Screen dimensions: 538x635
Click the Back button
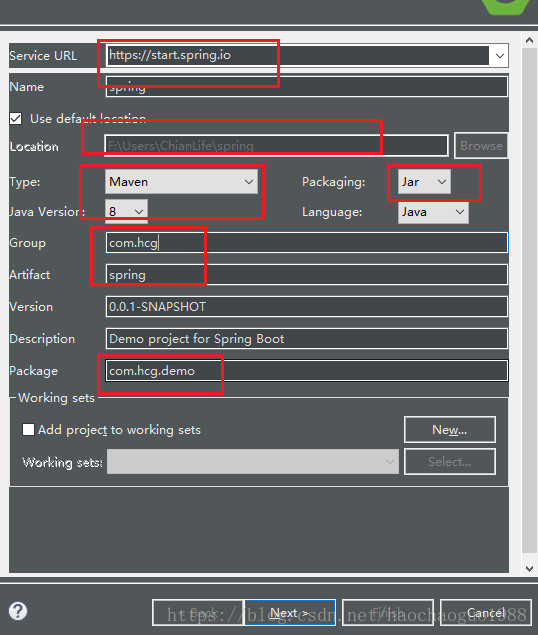click(198, 613)
